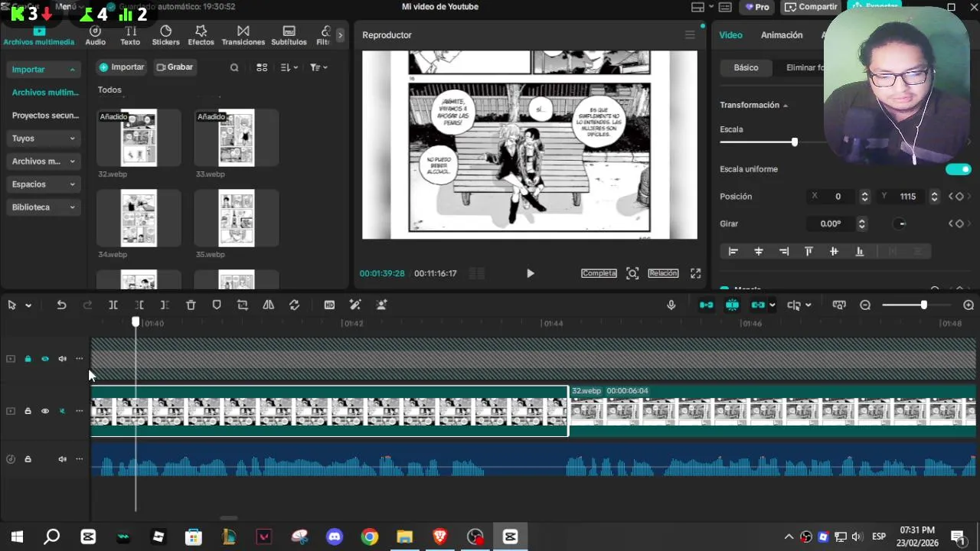Split clip at playhead
Image resolution: width=980 pixels, height=551 pixels.
point(113,305)
